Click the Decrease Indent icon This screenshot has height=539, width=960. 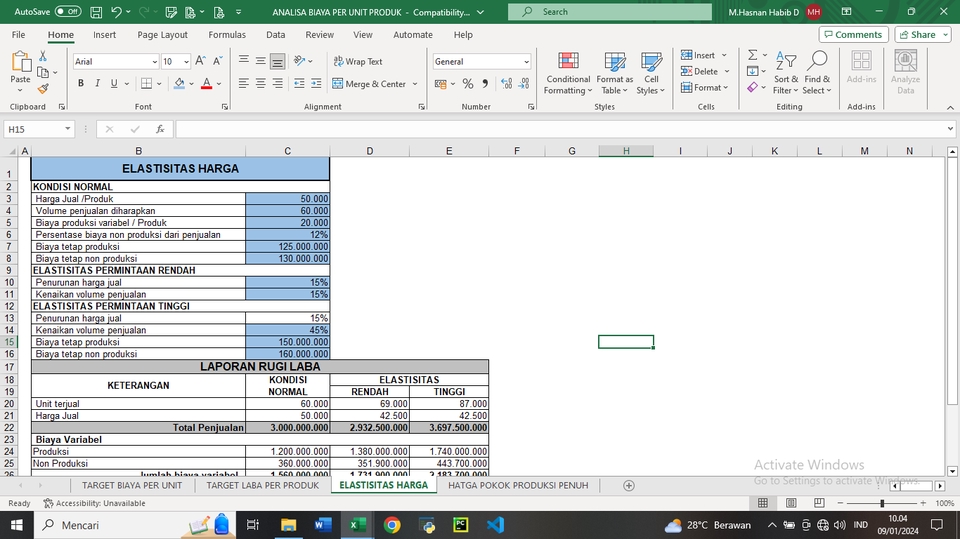[x=299, y=83]
